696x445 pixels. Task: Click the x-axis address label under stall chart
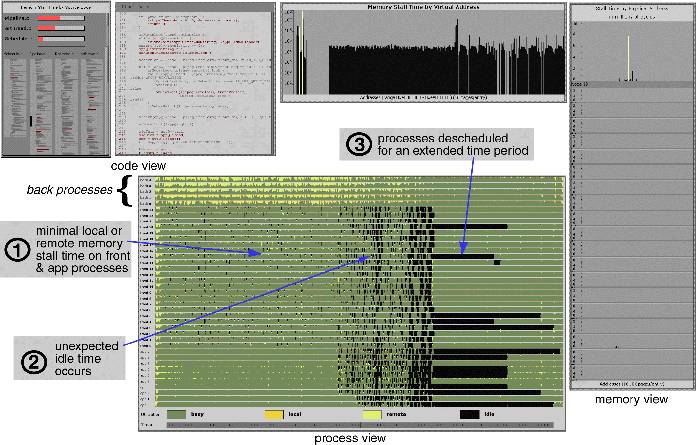click(x=423, y=97)
